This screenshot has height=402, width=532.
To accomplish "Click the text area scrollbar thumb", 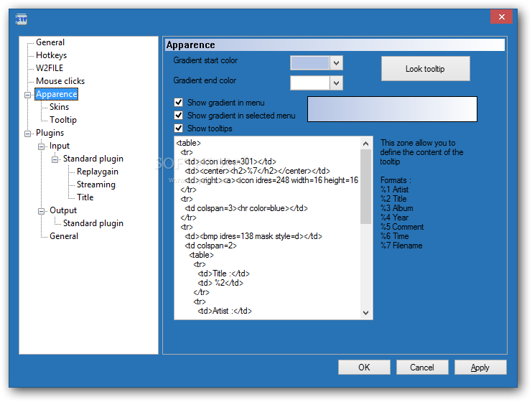I will click(x=365, y=187).
